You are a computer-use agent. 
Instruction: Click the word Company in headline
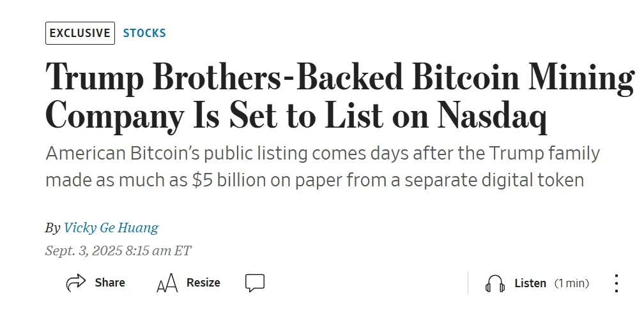(x=114, y=117)
